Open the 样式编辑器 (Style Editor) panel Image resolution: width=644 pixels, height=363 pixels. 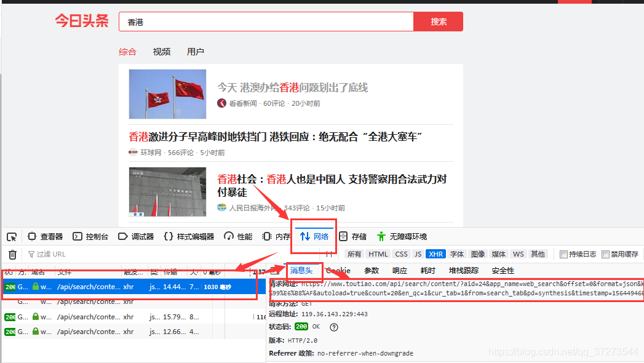point(189,236)
